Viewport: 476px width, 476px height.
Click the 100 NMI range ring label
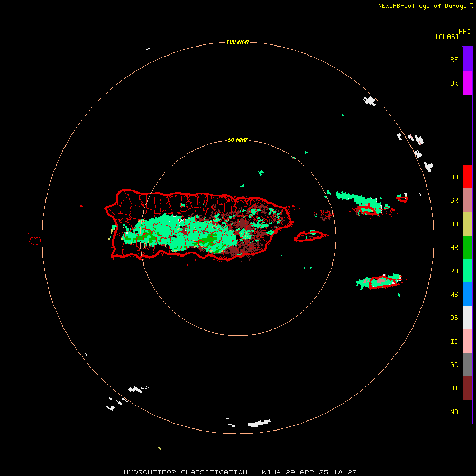tap(237, 42)
